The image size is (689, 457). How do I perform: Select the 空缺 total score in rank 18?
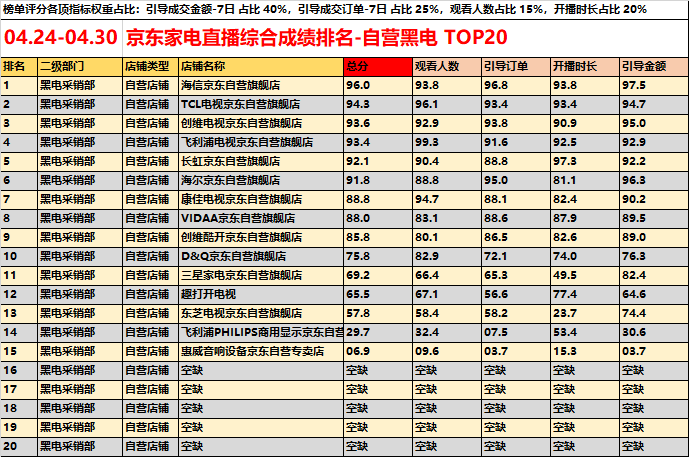378,408
